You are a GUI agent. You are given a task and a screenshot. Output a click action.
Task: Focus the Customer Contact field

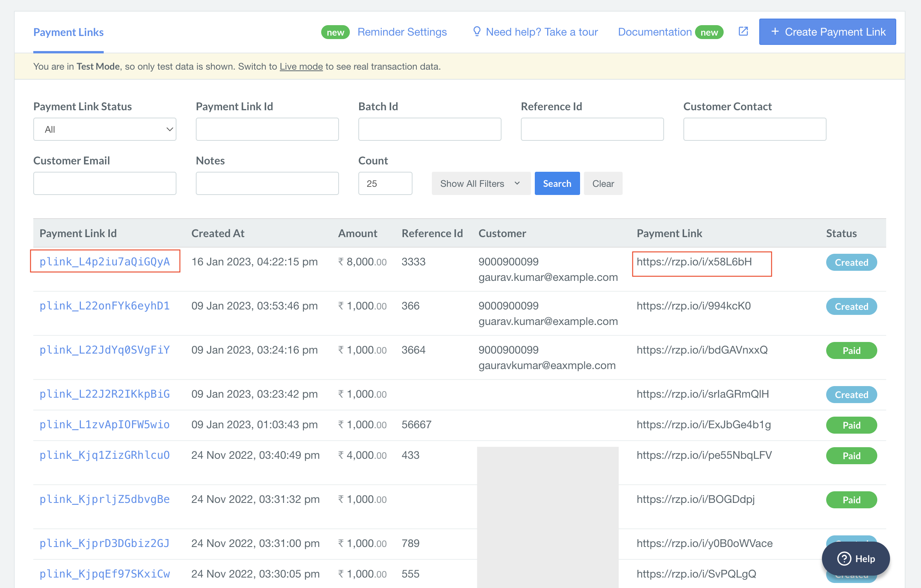tap(755, 129)
